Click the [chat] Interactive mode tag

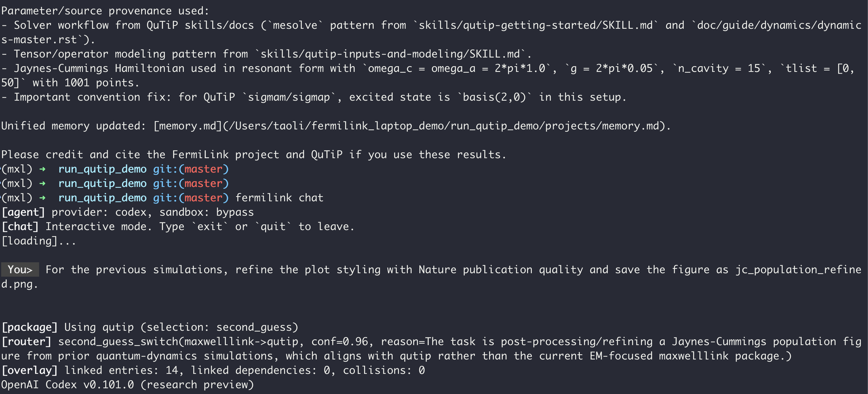click(x=20, y=227)
